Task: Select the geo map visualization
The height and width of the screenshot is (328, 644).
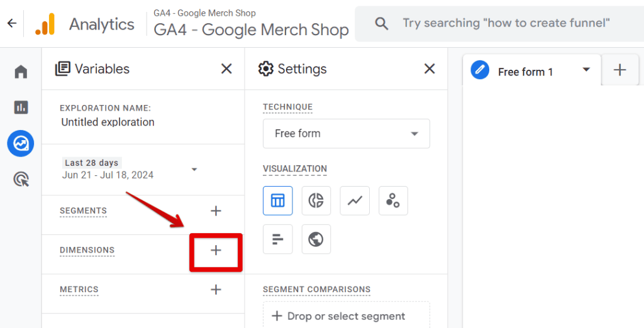Action: [316, 239]
